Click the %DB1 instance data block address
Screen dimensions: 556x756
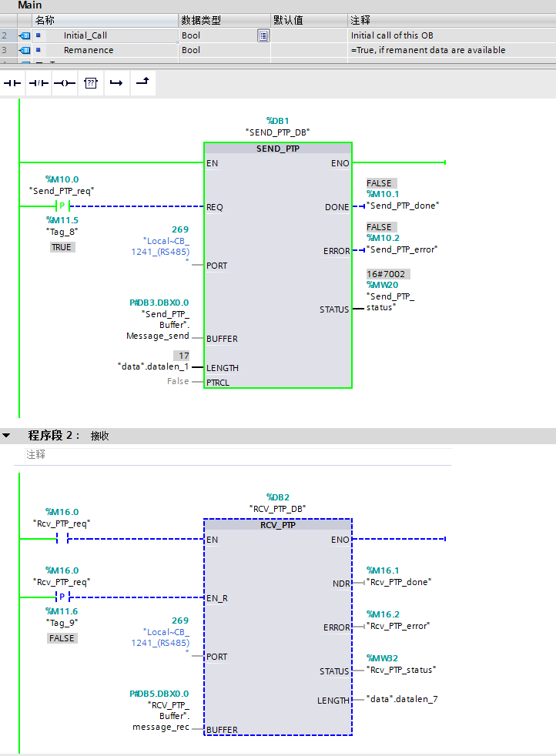[x=278, y=121]
